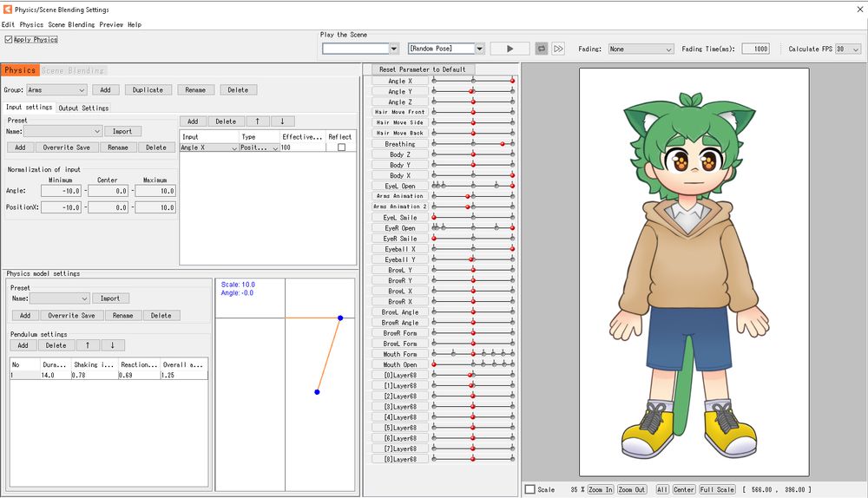This screenshot has width=868, height=498.
Task: Open the Physics menu
Action: [31, 24]
